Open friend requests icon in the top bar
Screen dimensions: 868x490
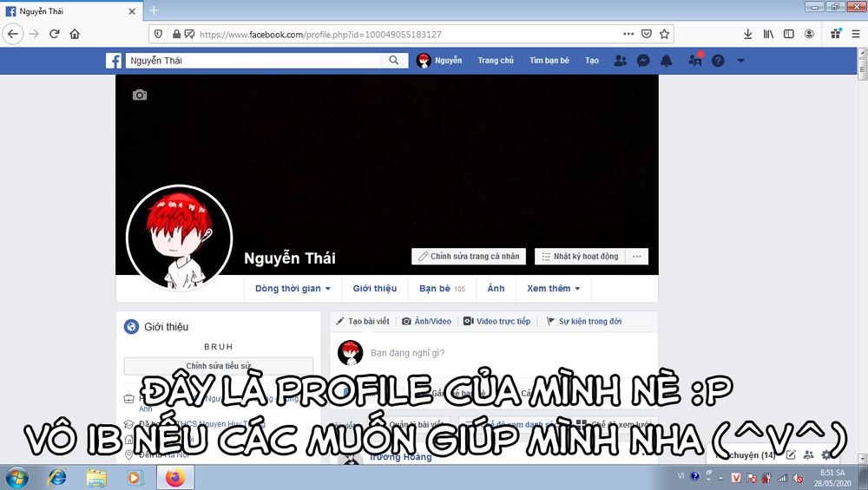click(x=620, y=61)
